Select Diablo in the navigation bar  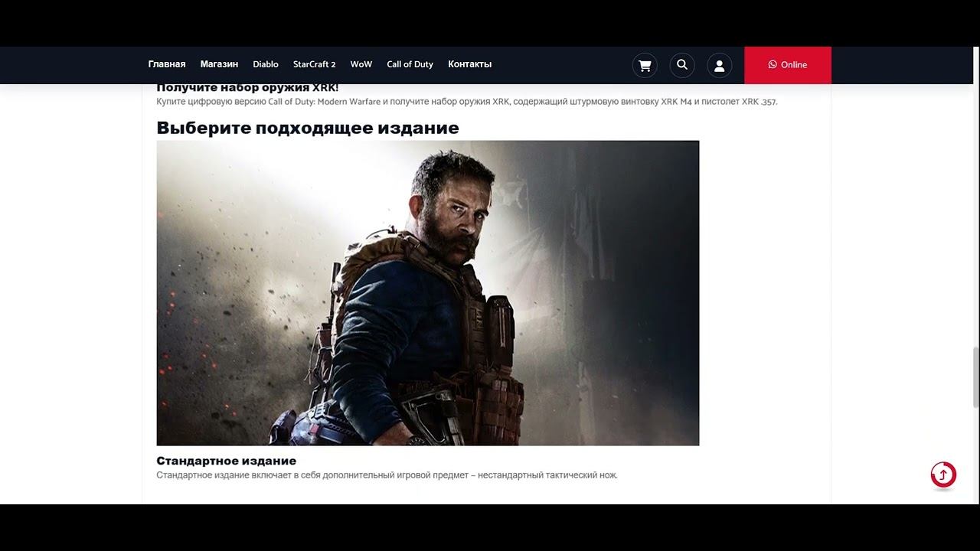click(x=266, y=64)
